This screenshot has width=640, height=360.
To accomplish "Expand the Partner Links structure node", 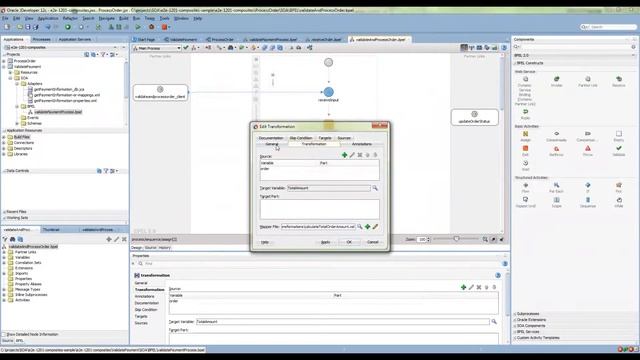I will coord(4,252).
